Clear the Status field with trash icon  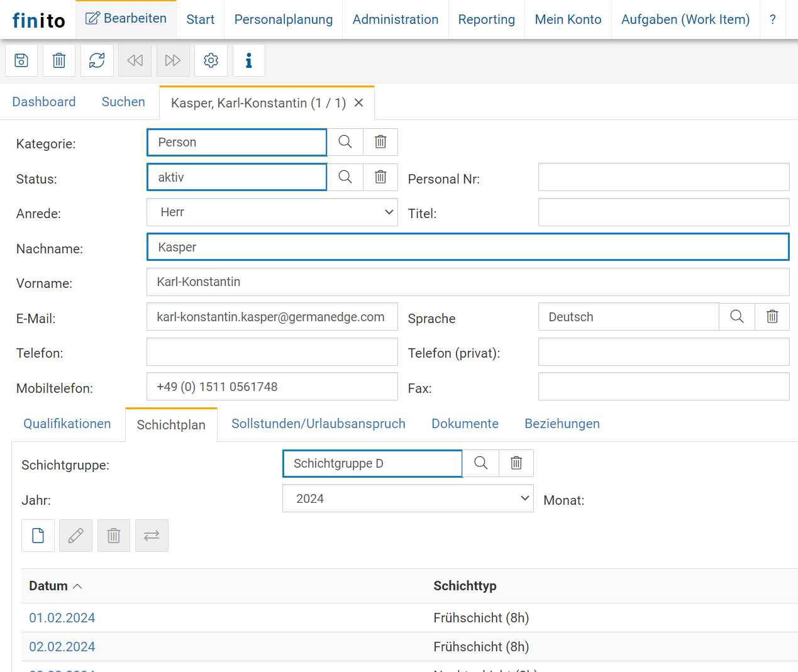(x=380, y=177)
